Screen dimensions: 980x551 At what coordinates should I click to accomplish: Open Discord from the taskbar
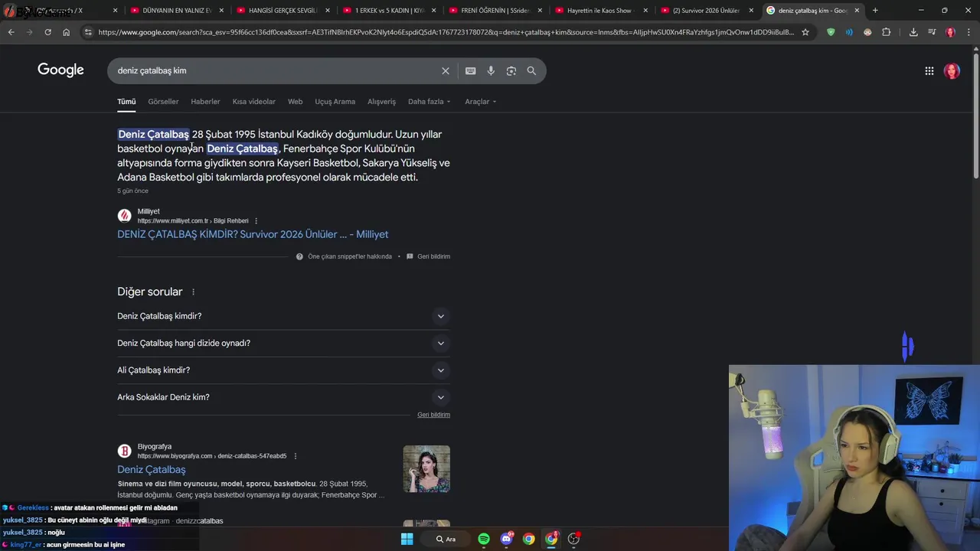pyautogui.click(x=506, y=539)
